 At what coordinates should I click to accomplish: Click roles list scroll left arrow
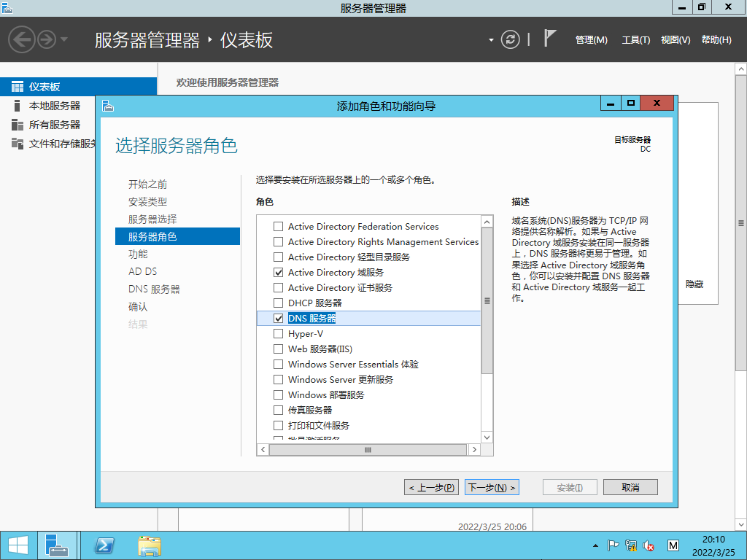click(x=263, y=449)
